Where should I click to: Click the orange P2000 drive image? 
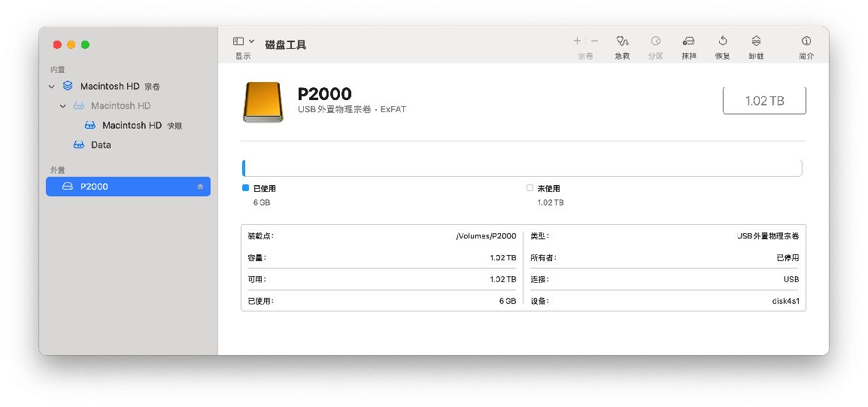pos(263,102)
